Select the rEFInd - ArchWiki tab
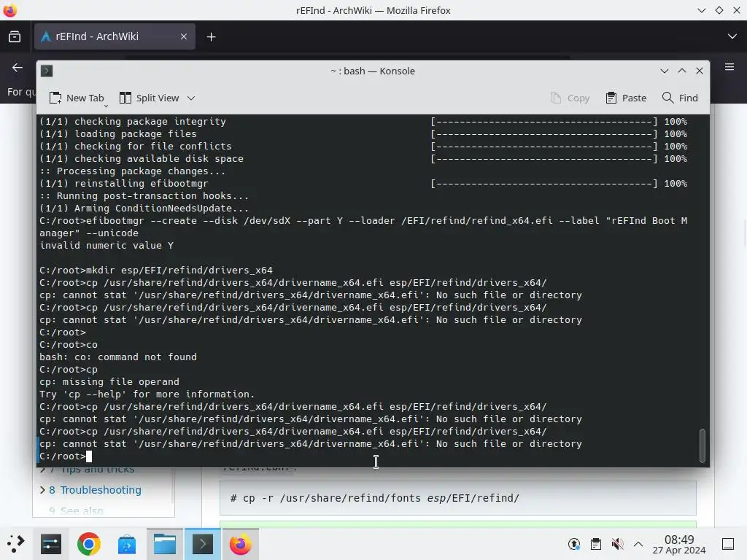This screenshot has height=560, width=747. (115, 36)
